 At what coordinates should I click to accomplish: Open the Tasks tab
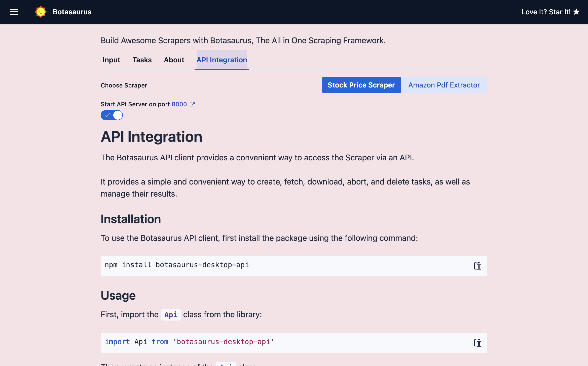[x=142, y=60]
